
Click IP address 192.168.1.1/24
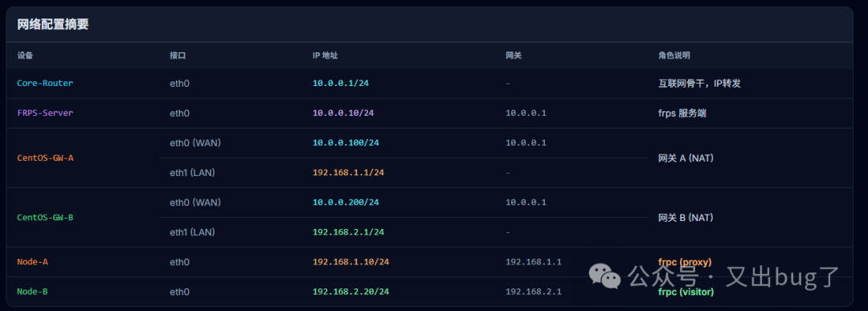click(348, 173)
